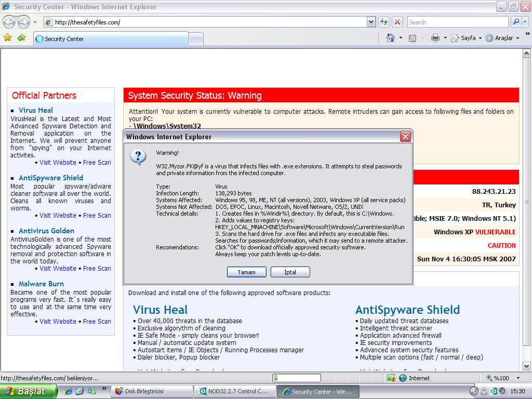The height and width of the screenshot is (399, 532).
Task: Show more command bar items chevron
Action: (527, 34)
